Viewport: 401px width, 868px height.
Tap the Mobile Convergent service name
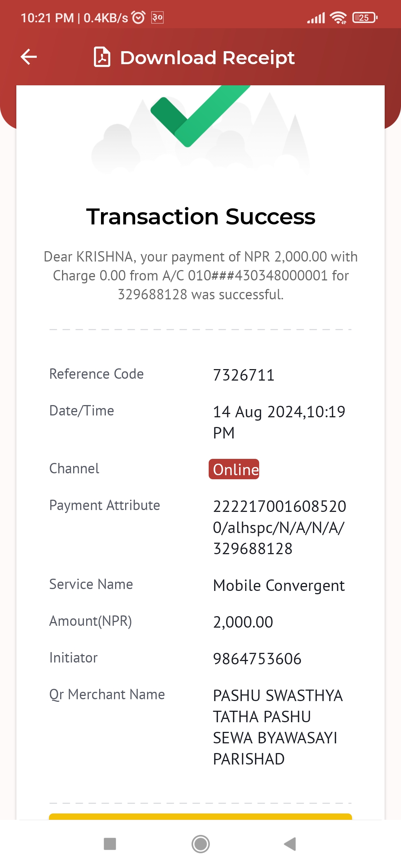pos(279,586)
